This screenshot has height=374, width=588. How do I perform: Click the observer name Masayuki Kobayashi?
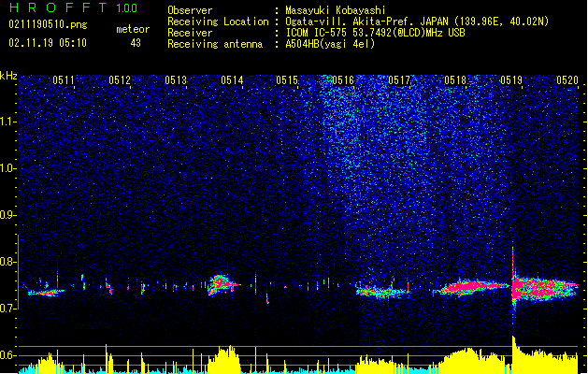335,10
